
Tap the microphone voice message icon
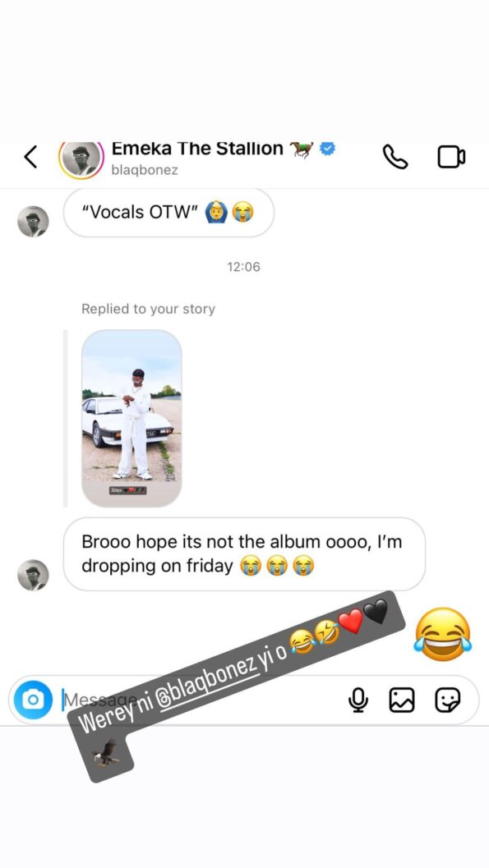tap(358, 700)
